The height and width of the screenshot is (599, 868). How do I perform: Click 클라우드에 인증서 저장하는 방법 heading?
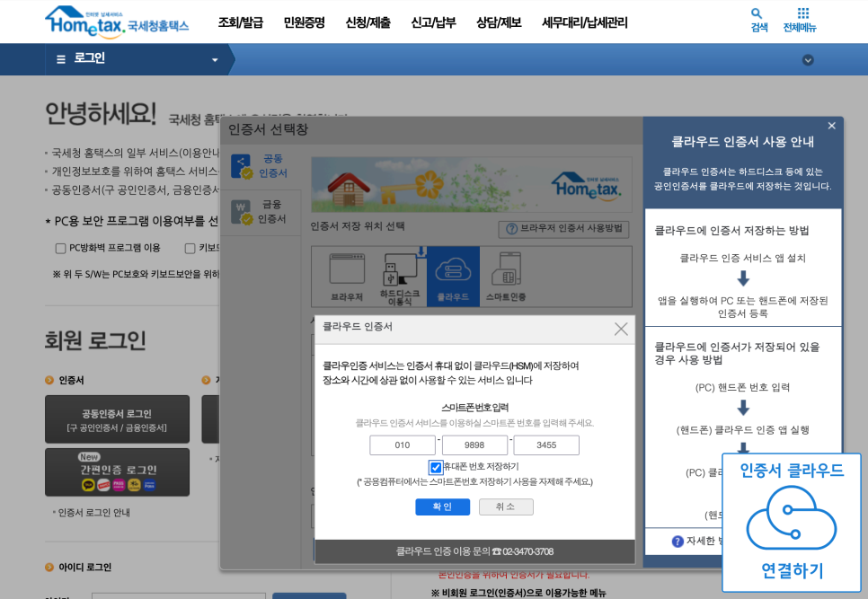(x=731, y=231)
